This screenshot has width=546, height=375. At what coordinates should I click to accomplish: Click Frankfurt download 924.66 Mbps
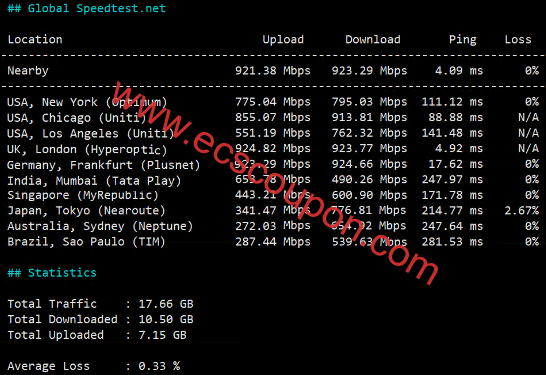click(x=369, y=164)
